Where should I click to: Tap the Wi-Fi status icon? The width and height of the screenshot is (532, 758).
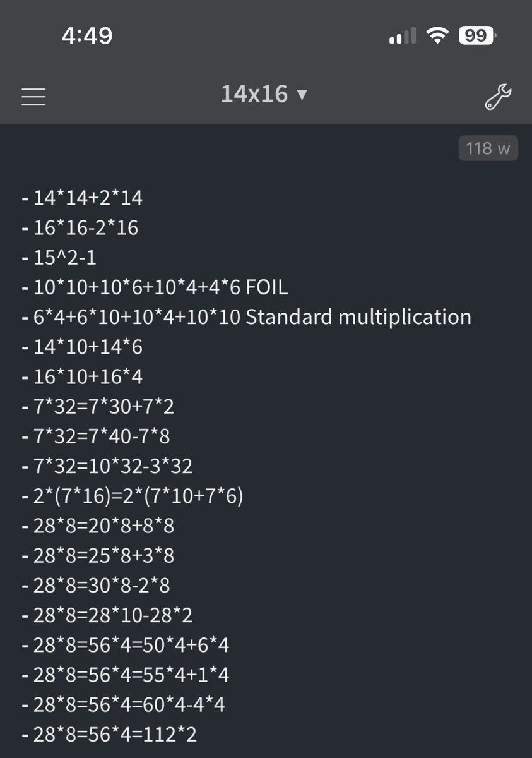pos(435,36)
